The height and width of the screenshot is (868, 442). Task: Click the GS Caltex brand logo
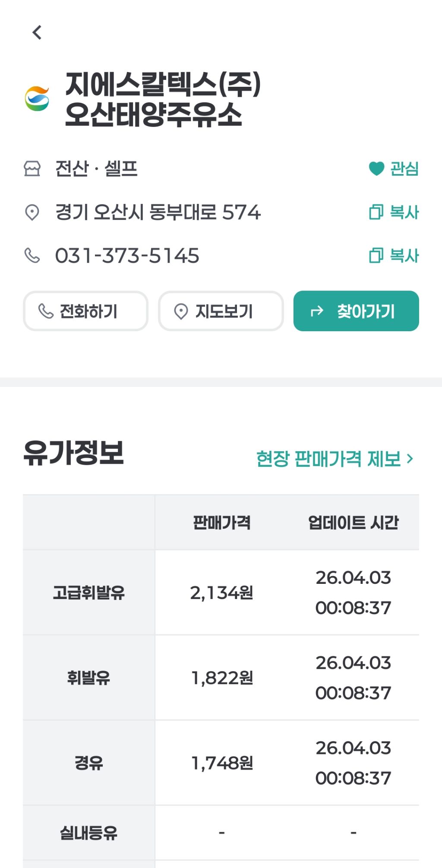click(x=37, y=99)
